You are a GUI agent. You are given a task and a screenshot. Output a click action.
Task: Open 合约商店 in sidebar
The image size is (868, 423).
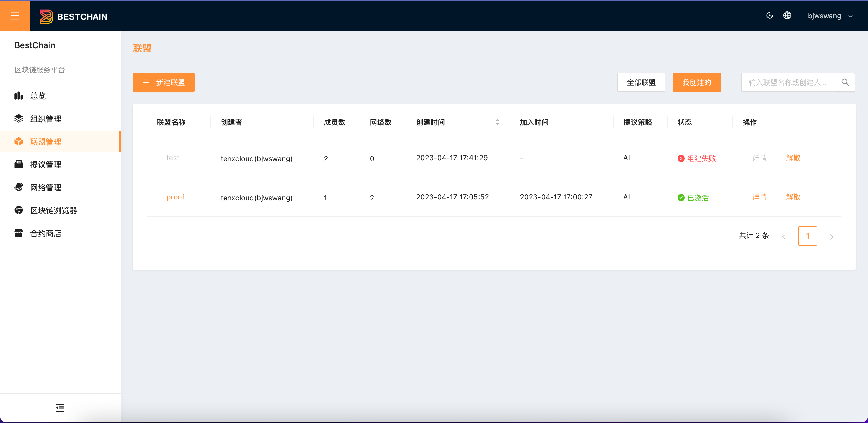[60, 233]
